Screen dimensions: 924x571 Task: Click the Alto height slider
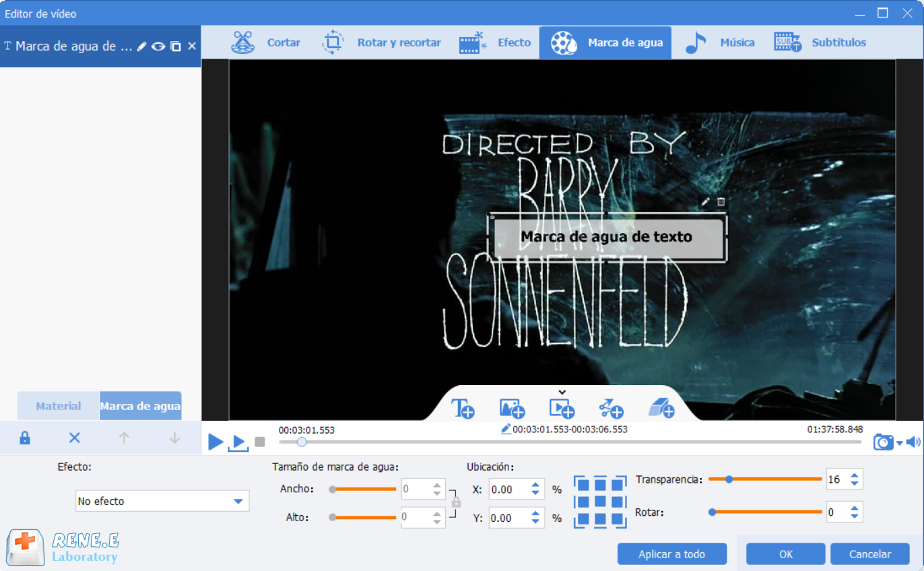click(x=364, y=518)
